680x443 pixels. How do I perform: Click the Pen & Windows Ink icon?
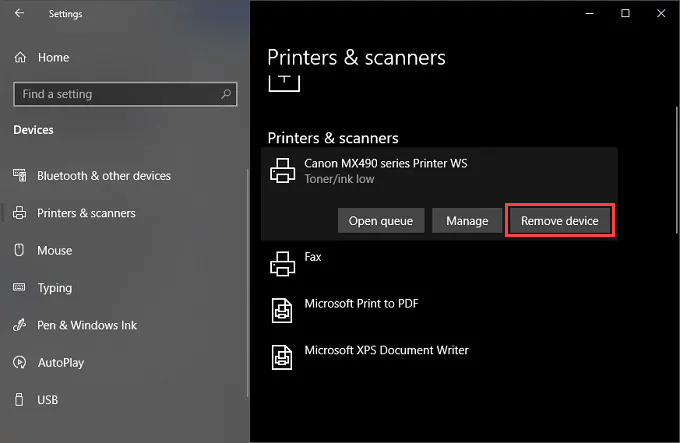coord(19,325)
